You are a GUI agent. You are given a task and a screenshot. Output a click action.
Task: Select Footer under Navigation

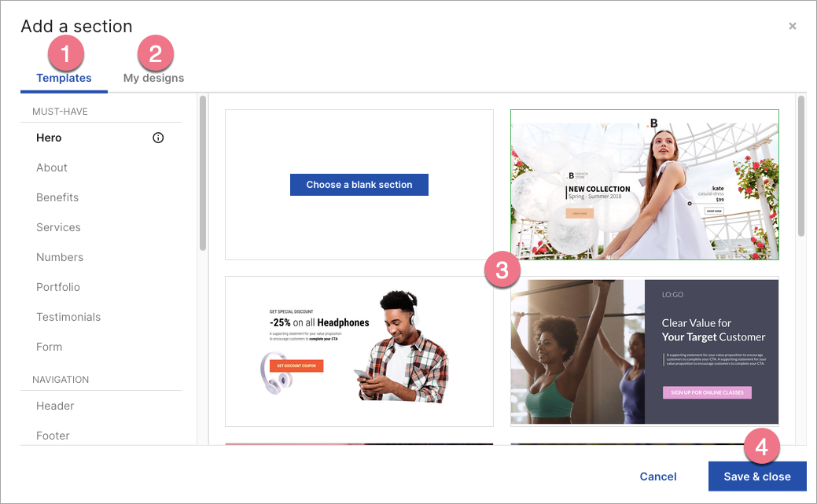pos(53,436)
